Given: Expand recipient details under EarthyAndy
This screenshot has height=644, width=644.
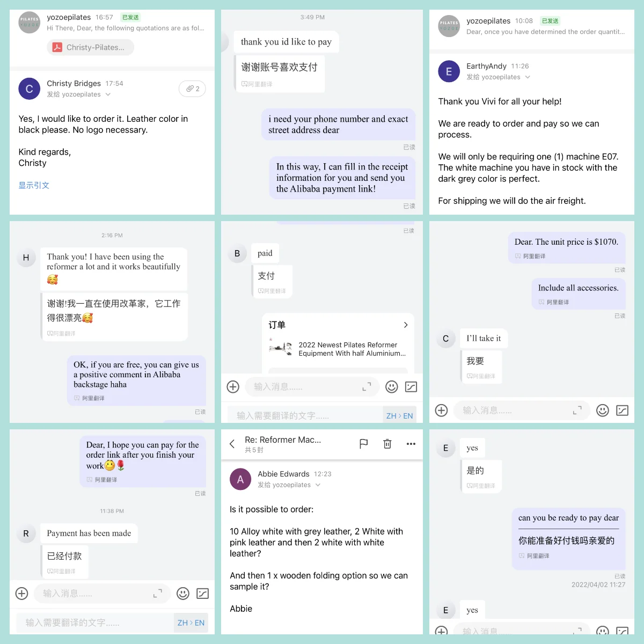Looking at the screenshot, I should click(x=528, y=77).
